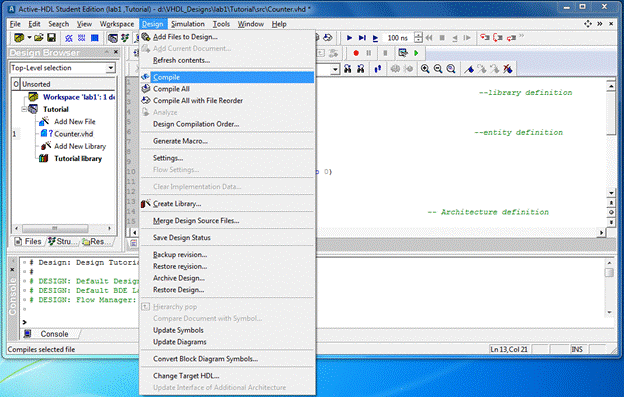The height and width of the screenshot is (397, 624).
Task: Click the restart simulation rewind icon
Action: click(429, 38)
